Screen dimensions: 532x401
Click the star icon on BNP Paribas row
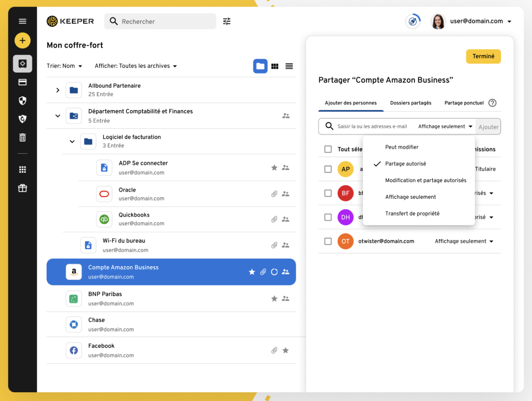tap(274, 299)
